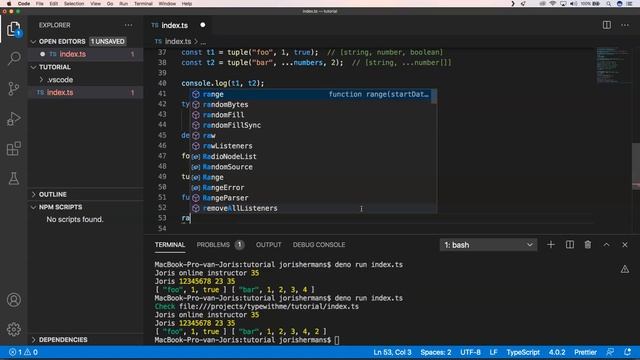Close the terminal panel
Viewport: 640px width, 360px height.
[625, 244]
